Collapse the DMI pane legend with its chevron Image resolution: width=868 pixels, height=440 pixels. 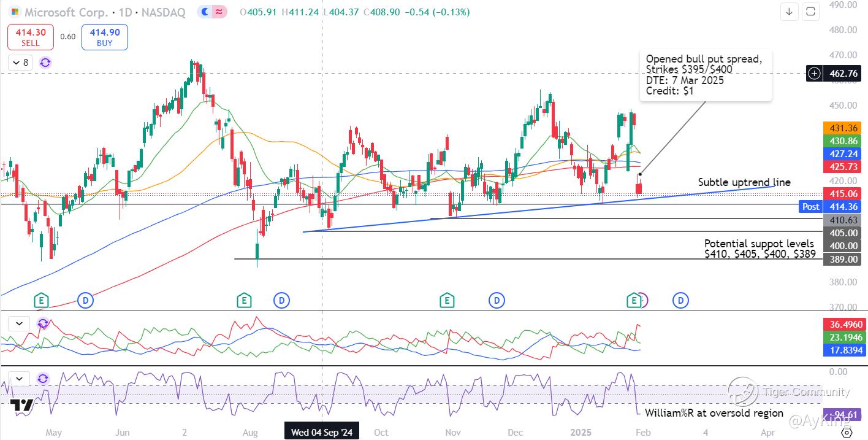click(x=19, y=323)
